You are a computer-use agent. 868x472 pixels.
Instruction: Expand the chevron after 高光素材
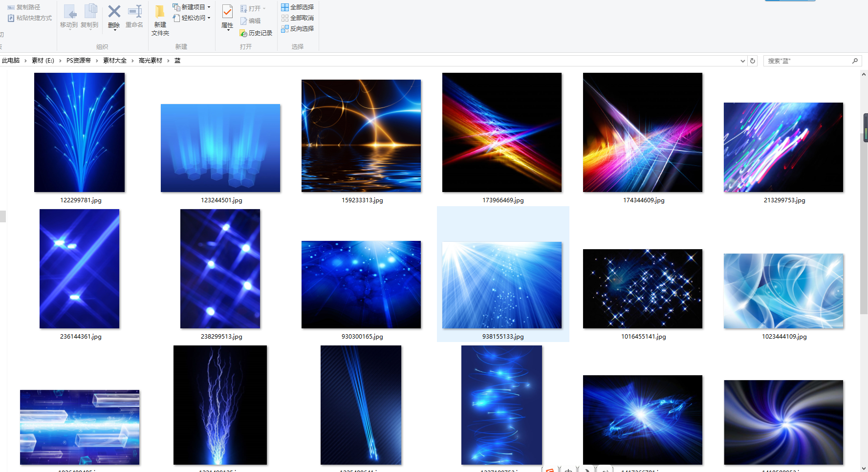pyautogui.click(x=168, y=61)
